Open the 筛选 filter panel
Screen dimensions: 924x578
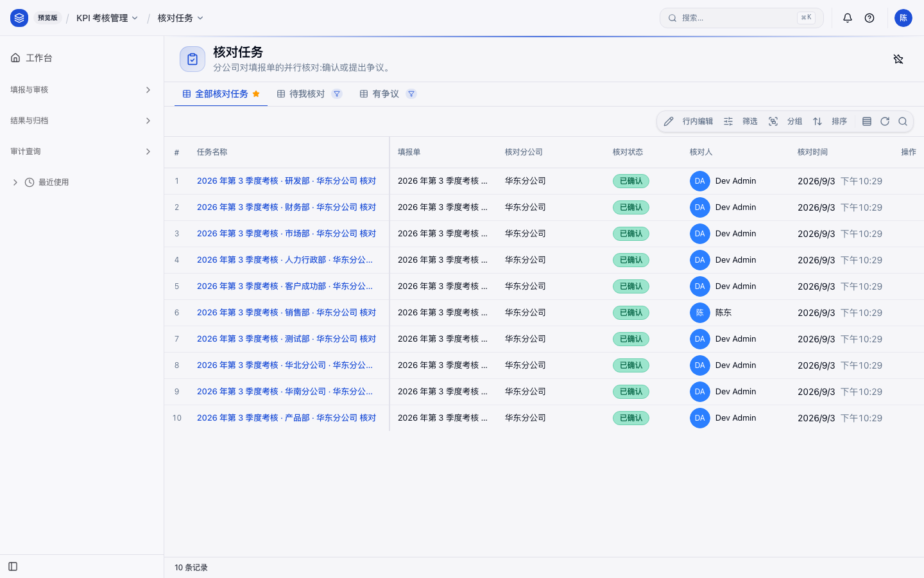tap(741, 121)
